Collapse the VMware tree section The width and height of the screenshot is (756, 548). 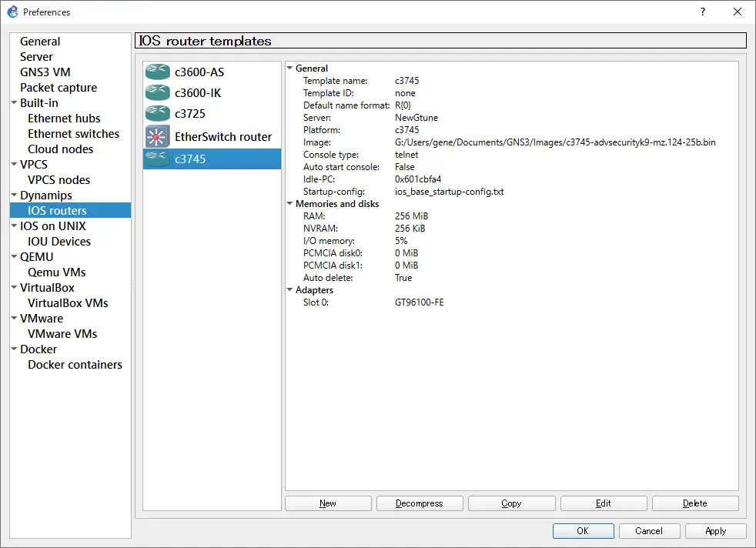tap(14, 319)
